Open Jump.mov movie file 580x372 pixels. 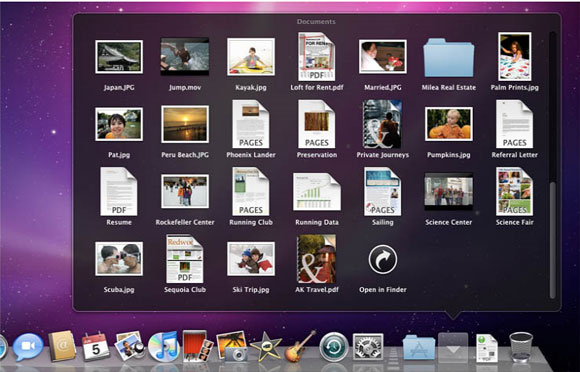[185, 57]
